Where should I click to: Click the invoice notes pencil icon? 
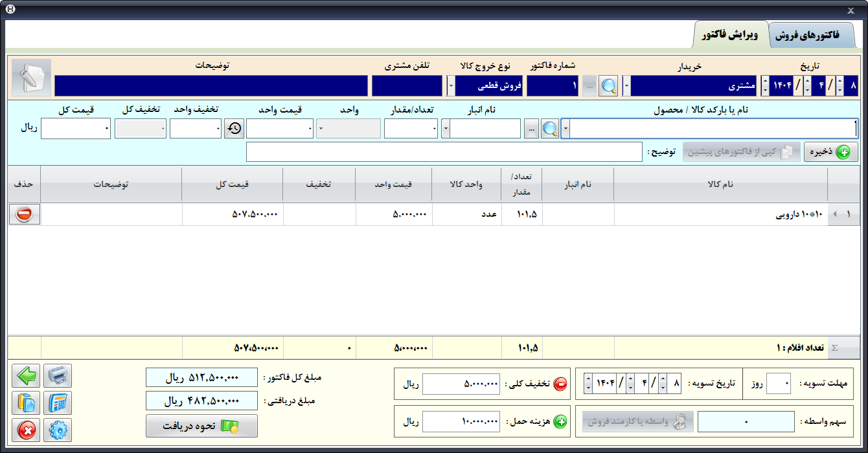click(x=31, y=78)
